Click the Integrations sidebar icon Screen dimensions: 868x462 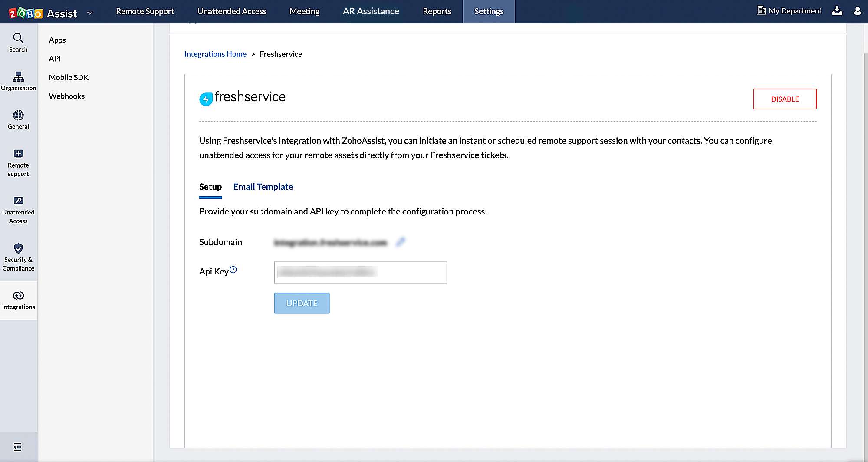(x=18, y=296)
